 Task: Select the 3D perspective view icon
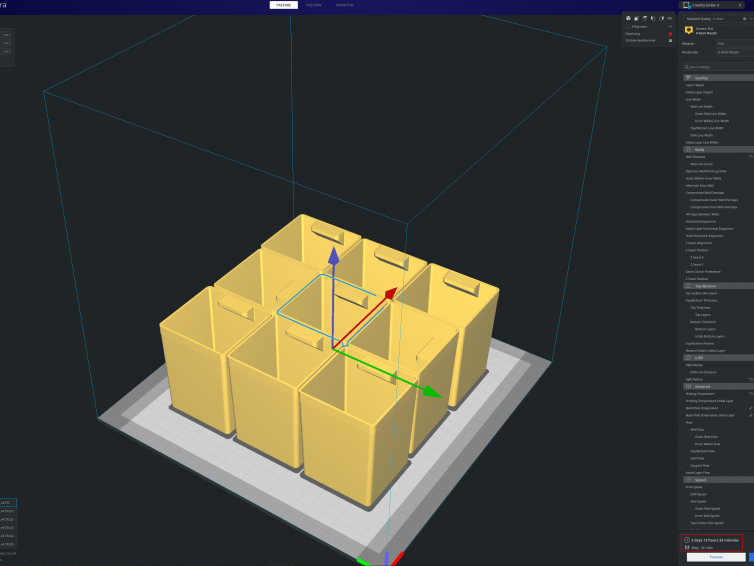(628, 18)
